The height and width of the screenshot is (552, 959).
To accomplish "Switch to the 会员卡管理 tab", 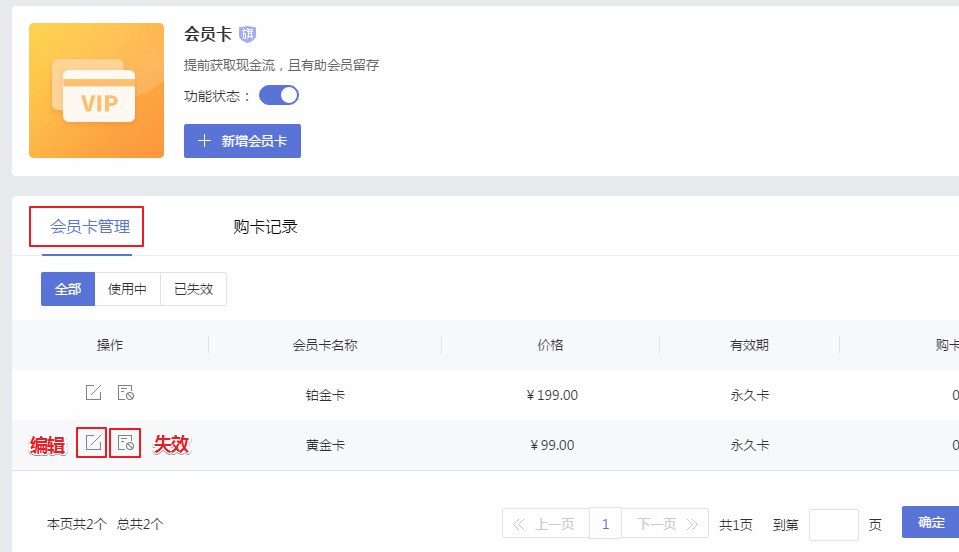I will coord(90,227).
